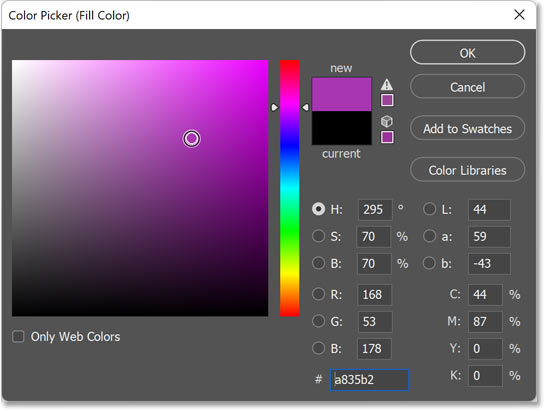Viewport: 545px width, 411px height.
Task: Click the Only Web Colors label text
Action: [75, 337]
